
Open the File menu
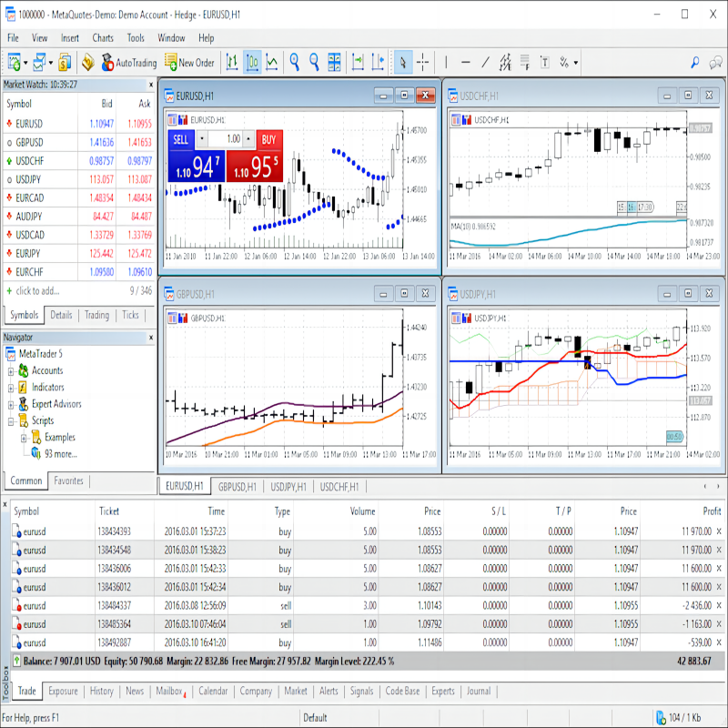pos(13,38)
